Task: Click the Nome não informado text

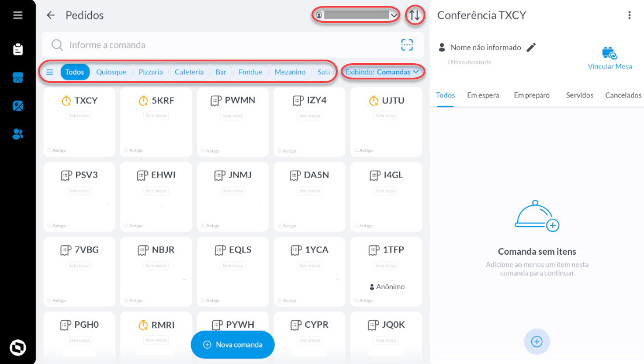Action: point(486,47)
